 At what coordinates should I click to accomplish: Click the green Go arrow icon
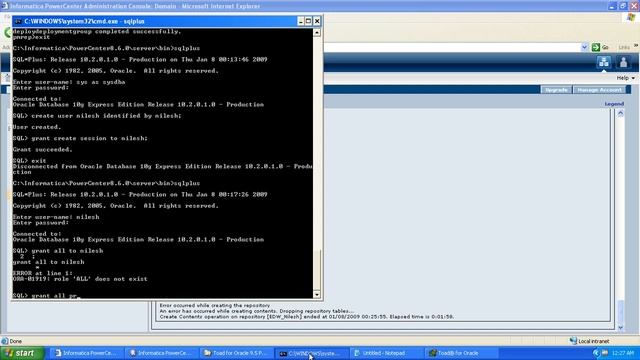[x=596, y=47]
